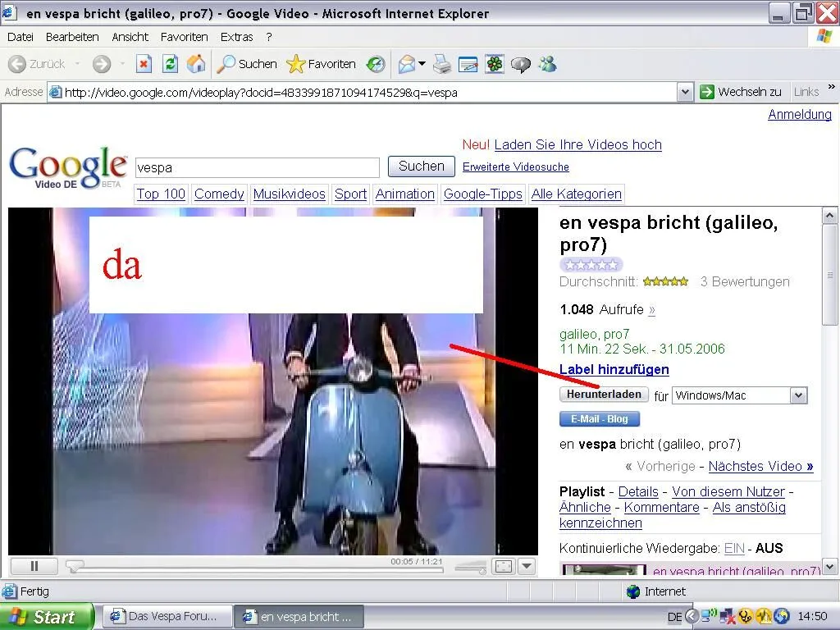Open the Messenger people icon
Image resolution: width=840 pixels, height=630 pixels.
click(x=547, y=64)
